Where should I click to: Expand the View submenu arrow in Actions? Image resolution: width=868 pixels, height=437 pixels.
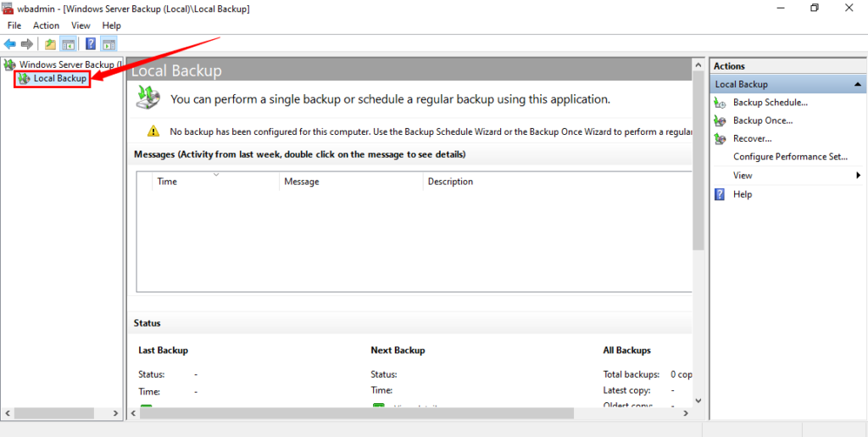tap(858, 175)
